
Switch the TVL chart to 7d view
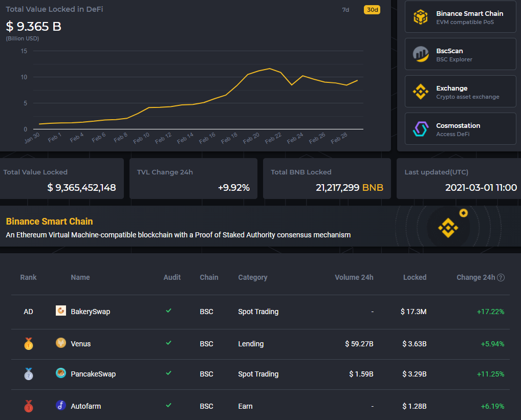coord(345,9)
